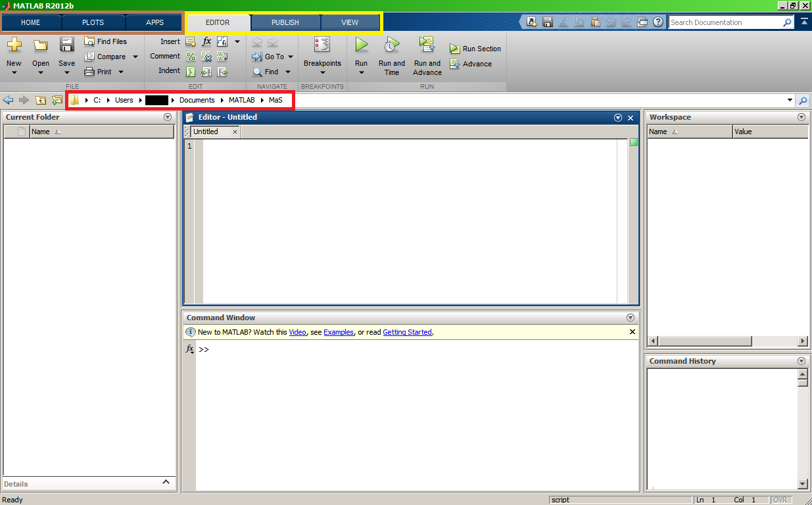This screenshot has width=812, height=505.
Task: Select the EDITOR tab
Action: click(218, 22)
